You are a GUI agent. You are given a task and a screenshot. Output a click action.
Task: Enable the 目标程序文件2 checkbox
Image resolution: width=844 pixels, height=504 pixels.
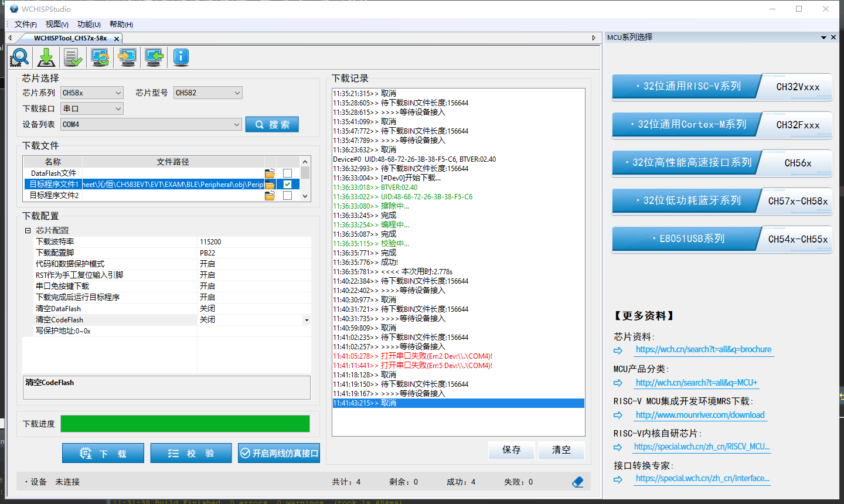pos(287,196)
